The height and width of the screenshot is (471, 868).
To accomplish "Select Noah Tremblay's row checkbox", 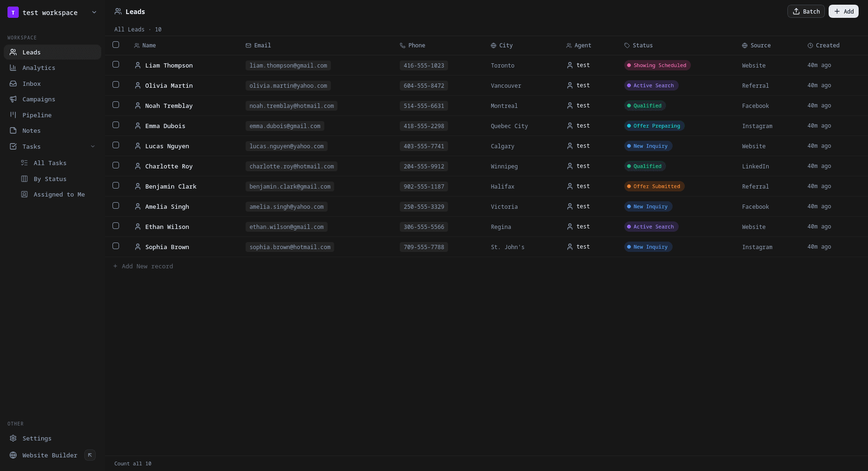I will [116, 105].
